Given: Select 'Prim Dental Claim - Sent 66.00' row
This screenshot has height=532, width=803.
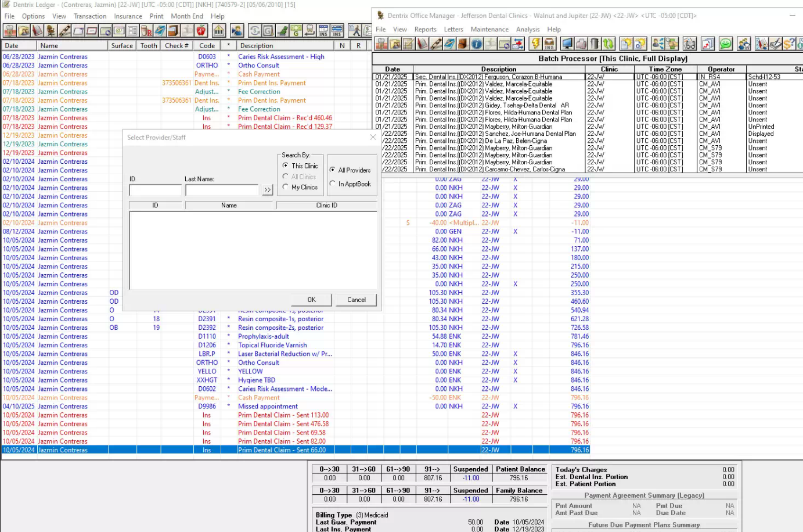Looking at the screenshot, I should click(296, 450).
